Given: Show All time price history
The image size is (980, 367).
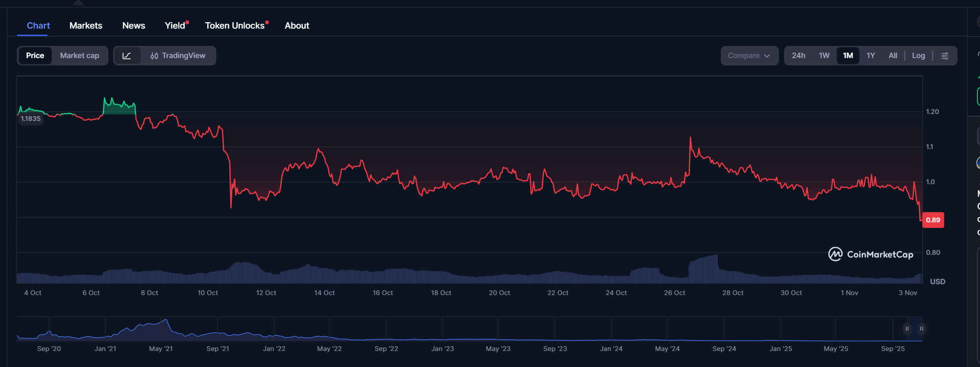Looking at the screenshot, I should coord(892,56).
